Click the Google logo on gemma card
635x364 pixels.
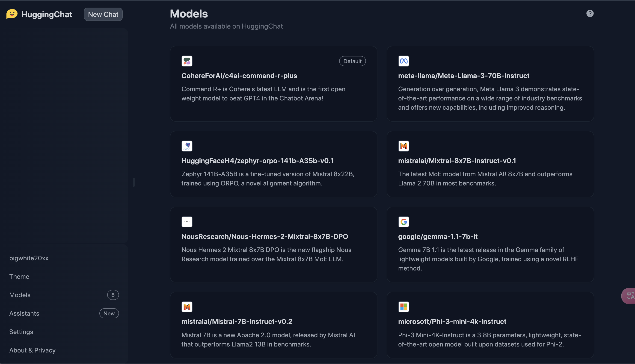[404, 222]
